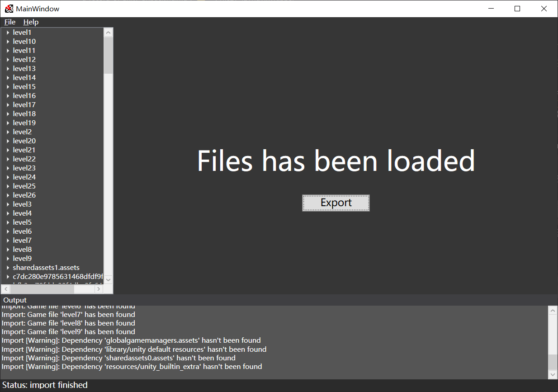The width and height of the screenshot is (558, 392).
Task: Click tree panel scroll up arrow
Action: [x=108, y=33]
